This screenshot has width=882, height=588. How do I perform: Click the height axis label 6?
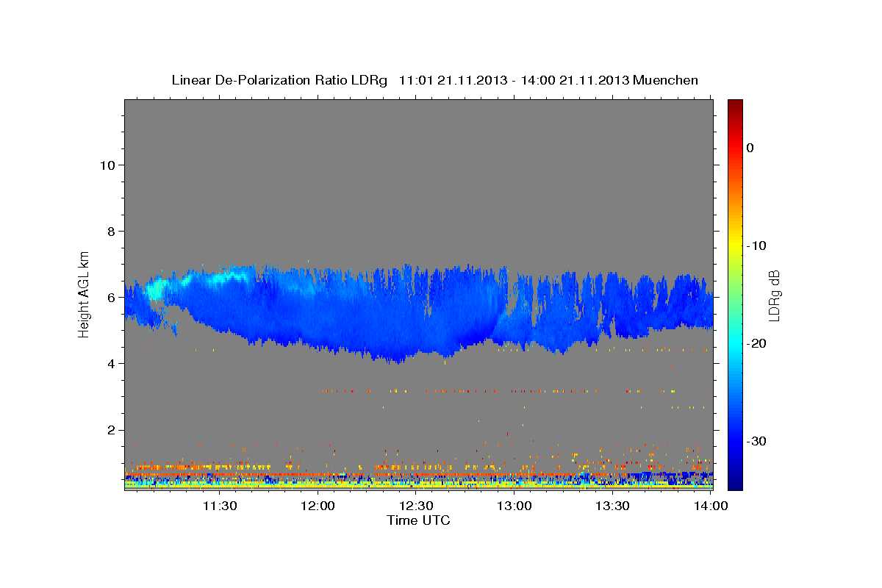tap(112, 298)
